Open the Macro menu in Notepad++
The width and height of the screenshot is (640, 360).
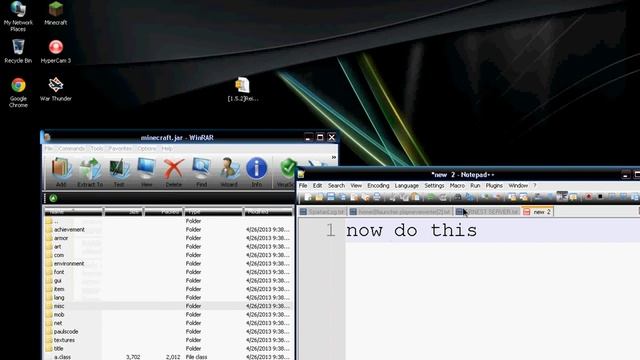click(x=457, y=185)
